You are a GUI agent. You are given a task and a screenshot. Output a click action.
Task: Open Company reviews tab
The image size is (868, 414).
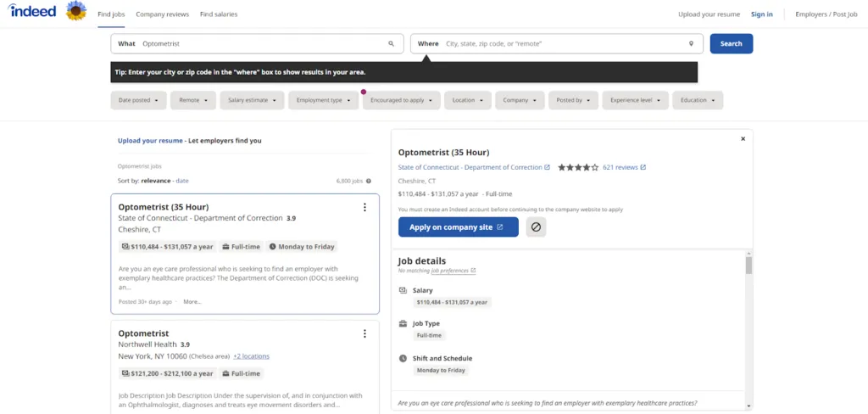coord(162,14)
